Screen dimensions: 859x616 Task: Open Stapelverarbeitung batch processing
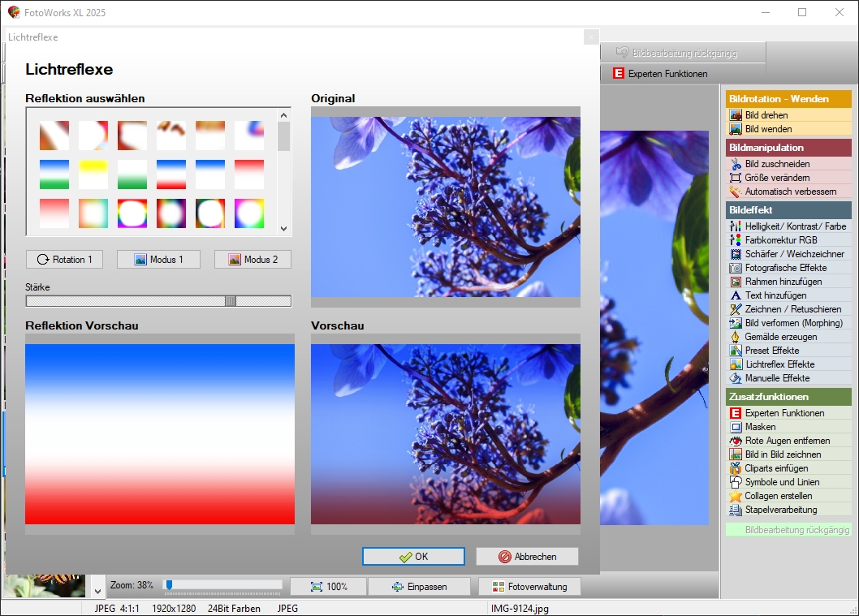coord(780,510)
